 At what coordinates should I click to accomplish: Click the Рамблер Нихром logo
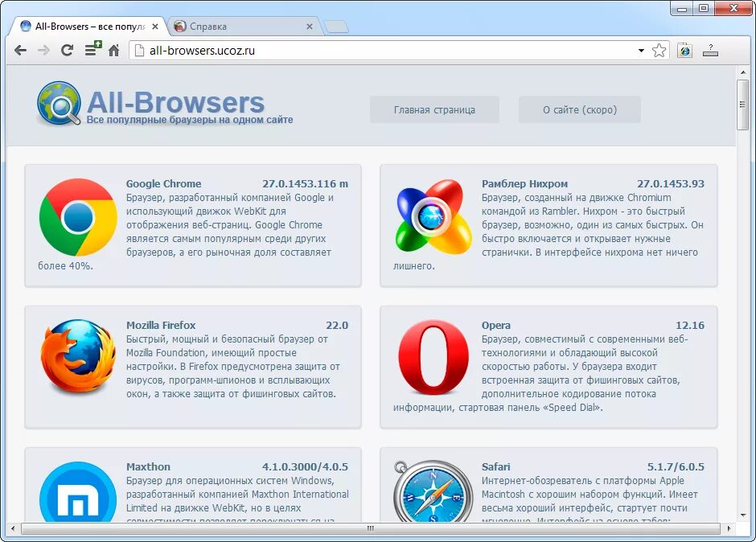point(433,217)
